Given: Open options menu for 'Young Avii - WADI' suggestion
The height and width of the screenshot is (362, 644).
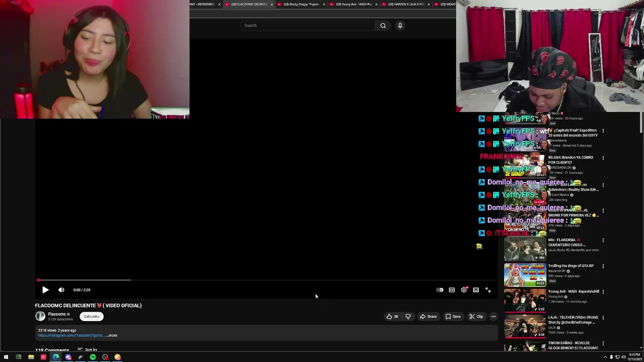Looking at the screenshot, I should [x=603, y=292].
